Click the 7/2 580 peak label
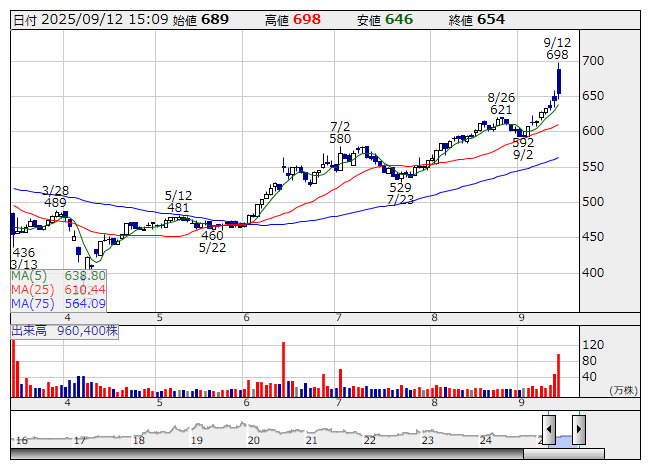The image size is (653, 470). point(340,132)
